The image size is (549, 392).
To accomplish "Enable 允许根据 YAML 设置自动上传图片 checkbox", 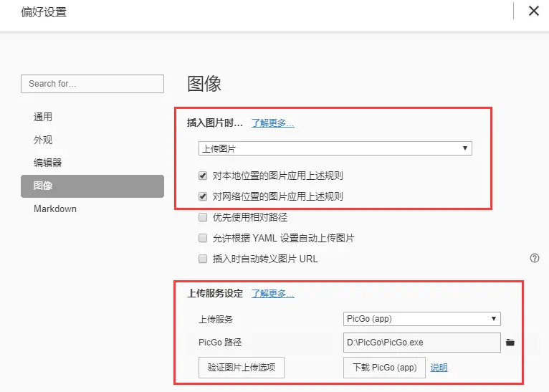I will coord(203,238).
